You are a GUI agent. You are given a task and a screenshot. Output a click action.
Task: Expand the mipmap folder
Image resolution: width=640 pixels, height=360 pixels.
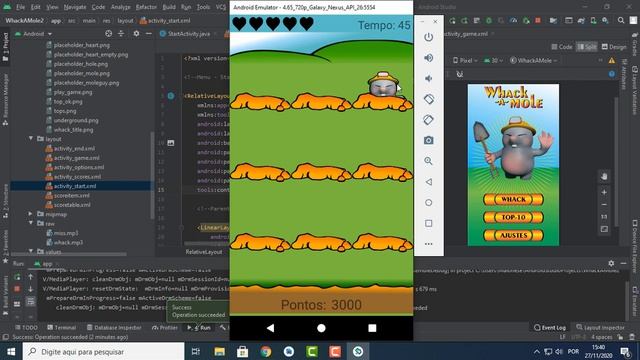(x=31, y=214)
